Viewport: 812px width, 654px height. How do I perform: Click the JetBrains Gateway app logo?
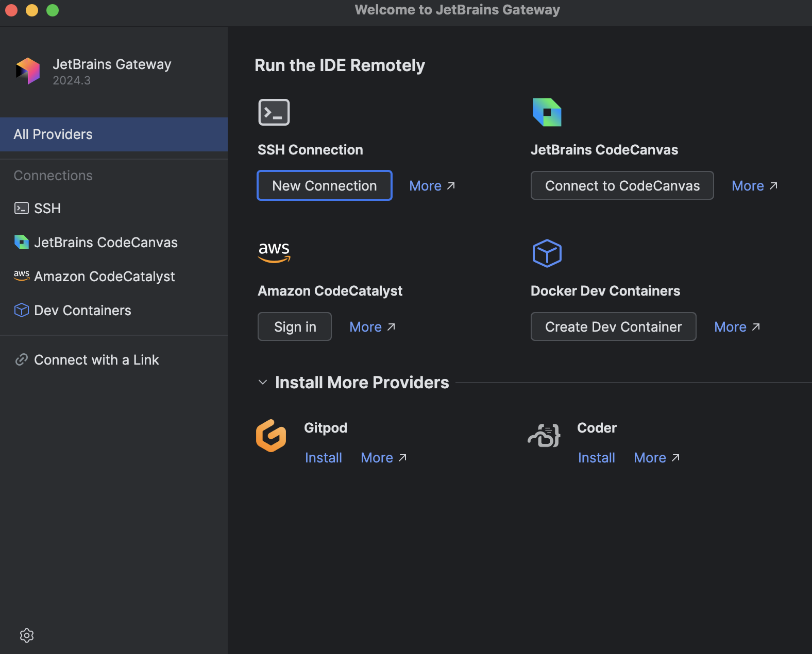[x=28, y=71]
